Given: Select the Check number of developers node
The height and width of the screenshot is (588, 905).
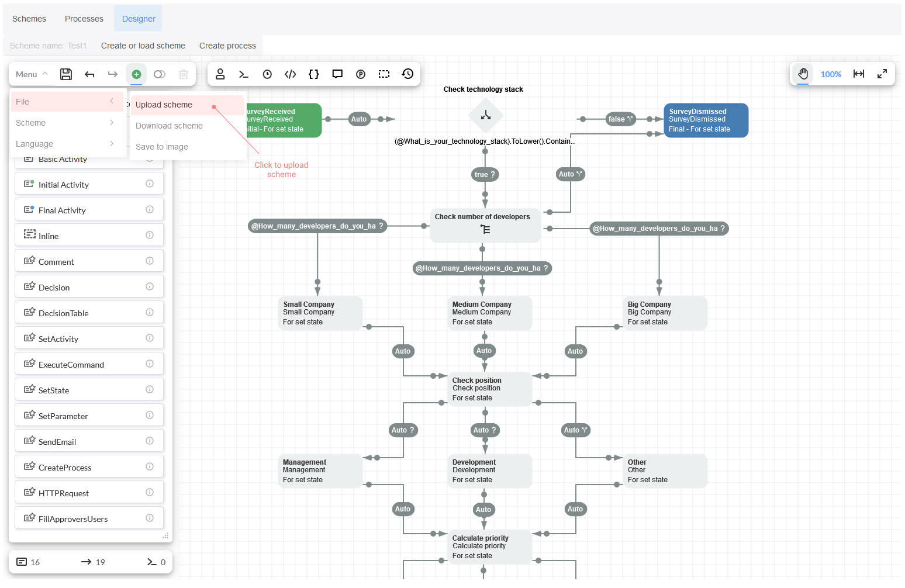Looking at the screenshot, I should [x=485, y=226].
